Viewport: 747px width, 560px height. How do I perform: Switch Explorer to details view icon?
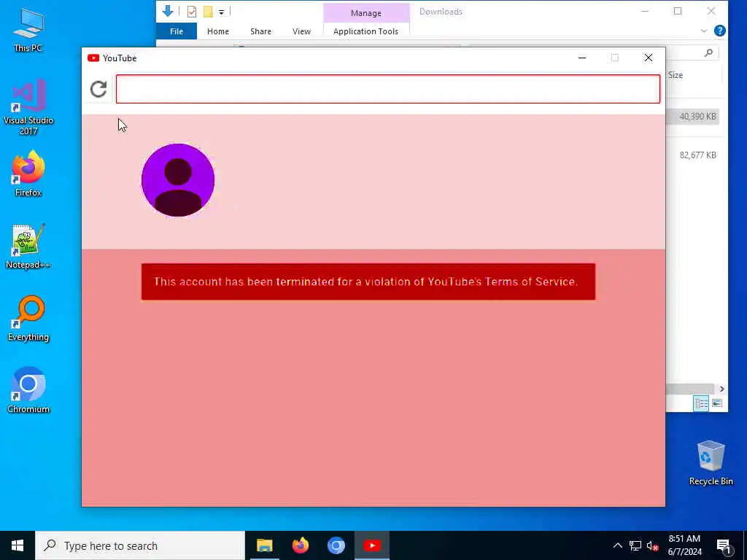tap(701, 403)
